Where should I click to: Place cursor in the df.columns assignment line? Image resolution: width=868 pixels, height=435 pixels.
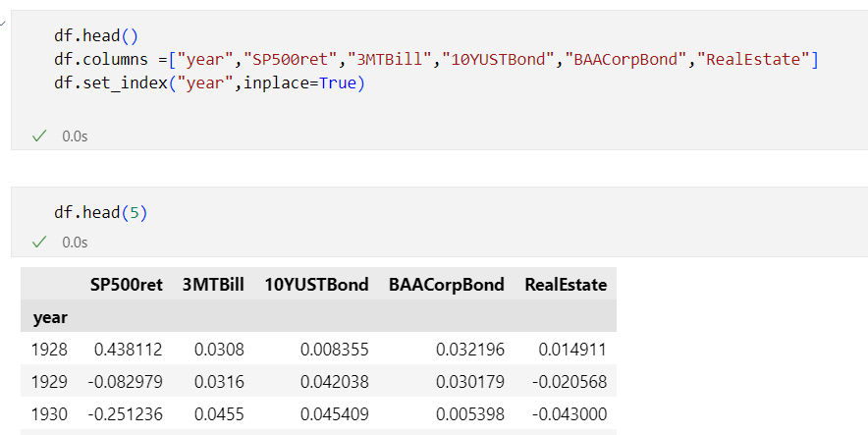[x=436, y=59]
